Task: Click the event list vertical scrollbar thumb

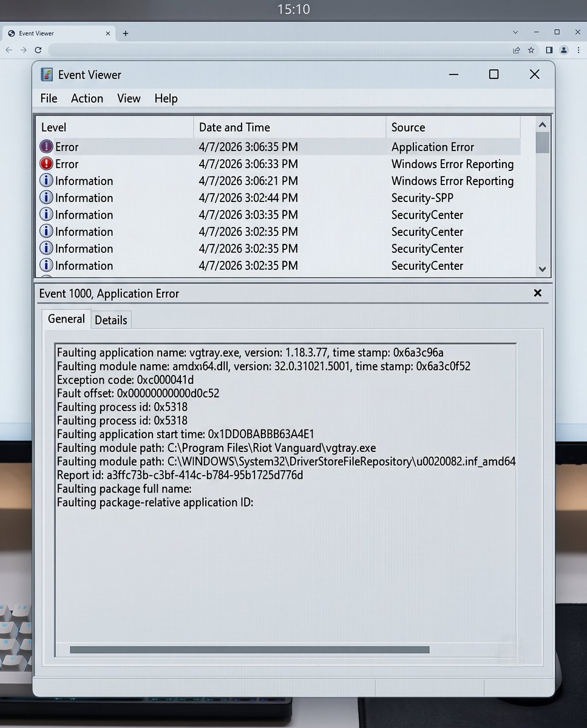Action: coord(542,143)
